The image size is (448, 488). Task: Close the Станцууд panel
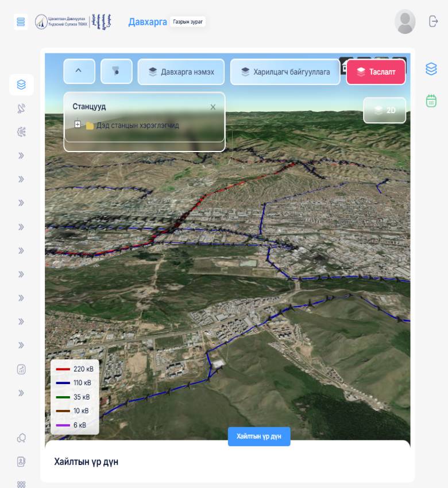pyautogui.click(x=213, y=107)
